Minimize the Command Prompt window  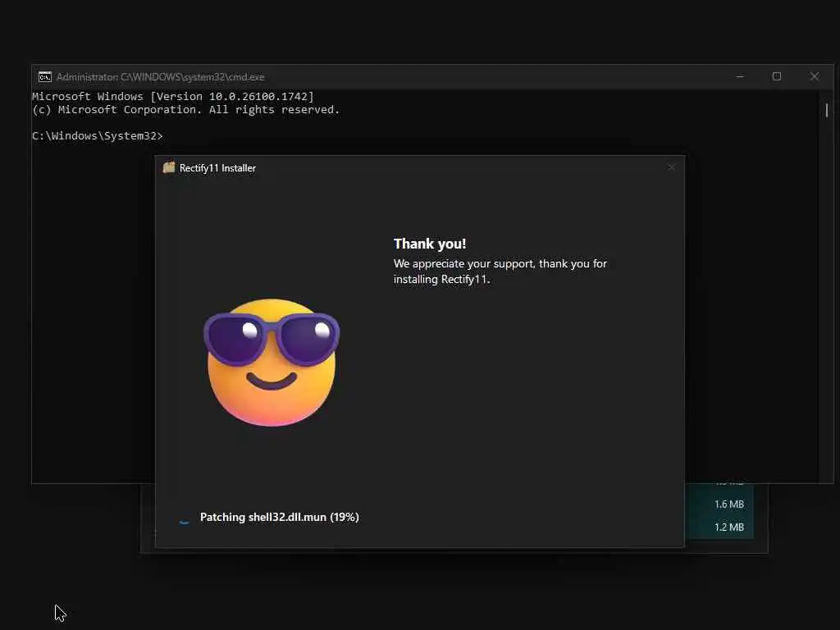tap(740, 76)
